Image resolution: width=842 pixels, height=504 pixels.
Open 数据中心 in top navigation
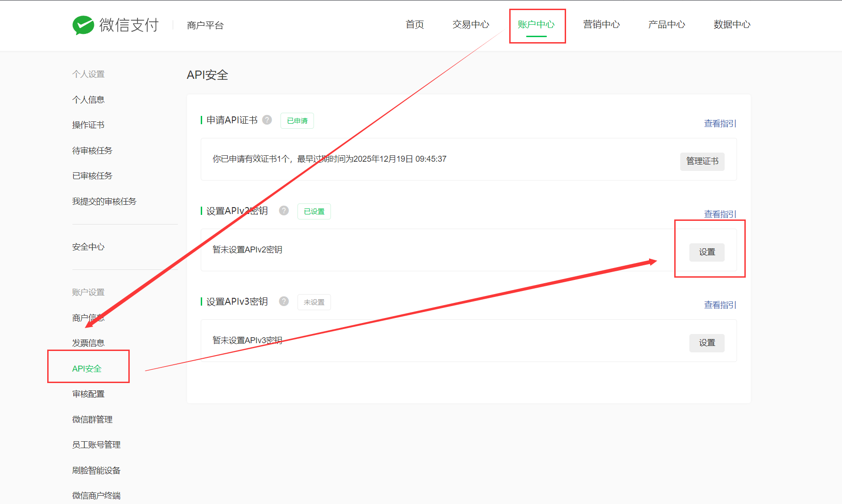(732, 25)
